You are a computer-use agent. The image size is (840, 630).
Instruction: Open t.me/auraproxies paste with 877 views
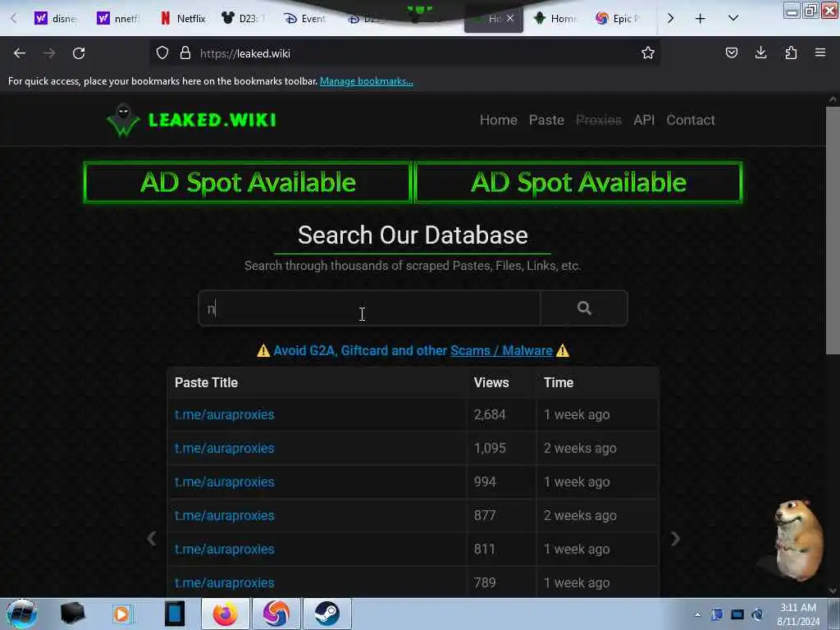click(225, 515)
